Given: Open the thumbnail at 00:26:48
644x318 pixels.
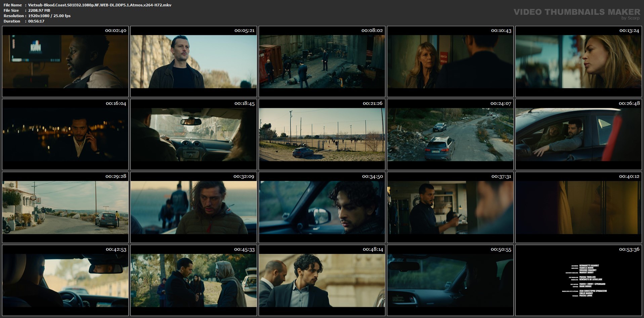Looking at the screenshot, I should coord(578,134).
